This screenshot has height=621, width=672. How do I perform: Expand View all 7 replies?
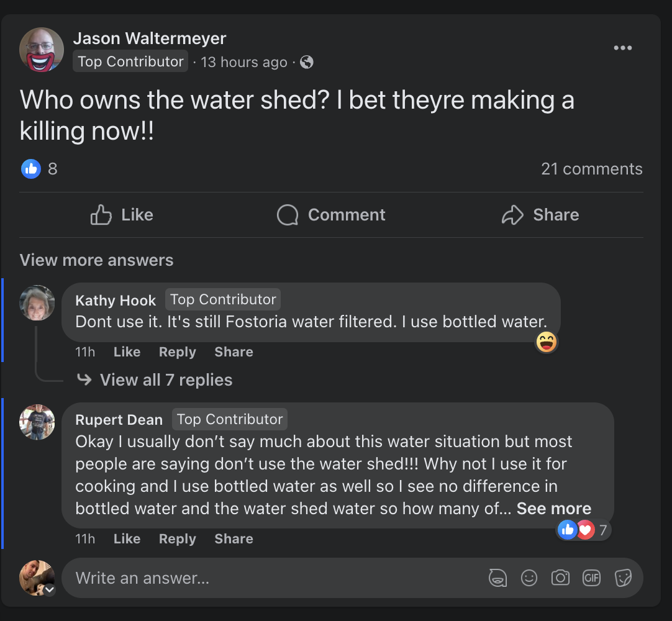click(x=166, y=380)
